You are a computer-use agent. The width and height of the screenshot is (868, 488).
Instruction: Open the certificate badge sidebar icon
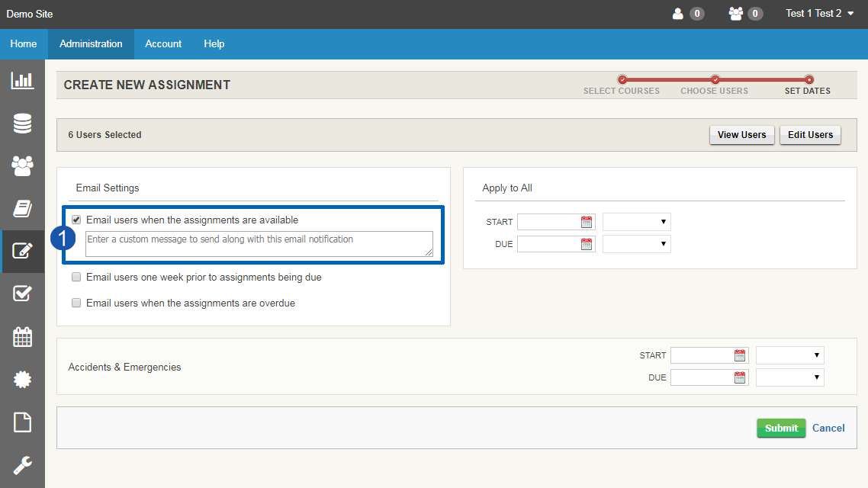click(22, 380)
